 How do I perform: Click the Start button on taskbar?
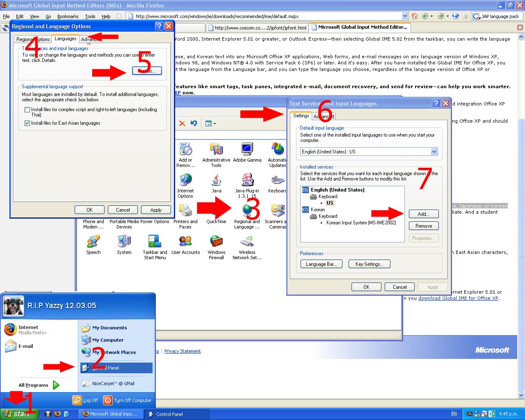pos(19,414)
